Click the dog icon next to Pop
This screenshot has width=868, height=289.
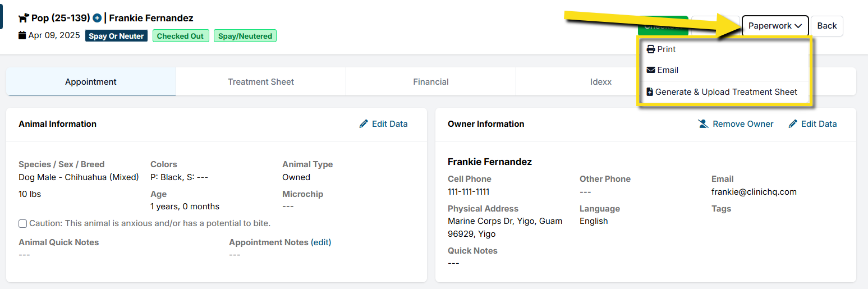pos(24,19)
